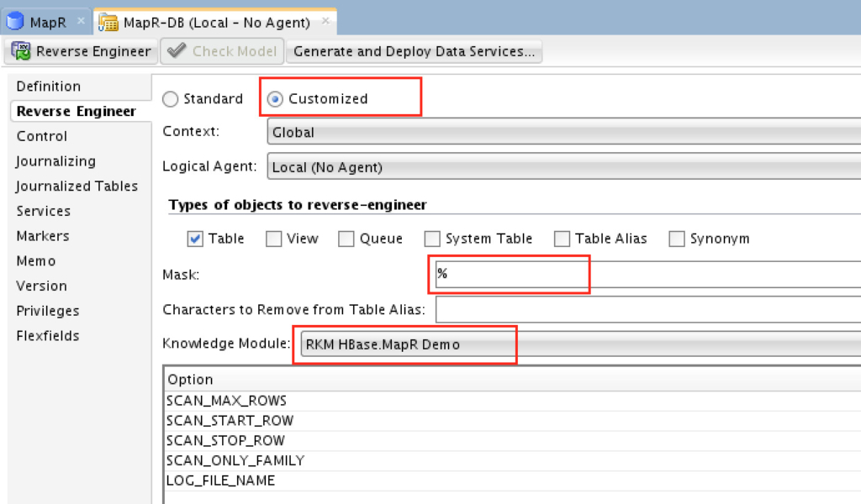Tick the Table Alias checkbox

(562, 239)
